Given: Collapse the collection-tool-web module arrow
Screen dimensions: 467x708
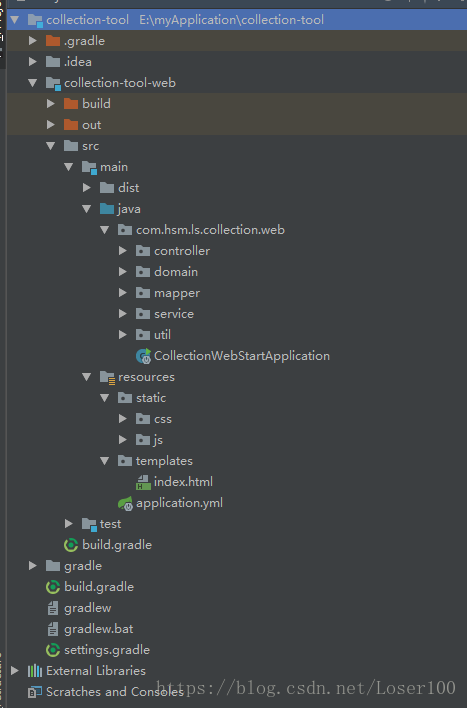Looking at the screenshot, I should pyautogui.click(x=33, y=83).
